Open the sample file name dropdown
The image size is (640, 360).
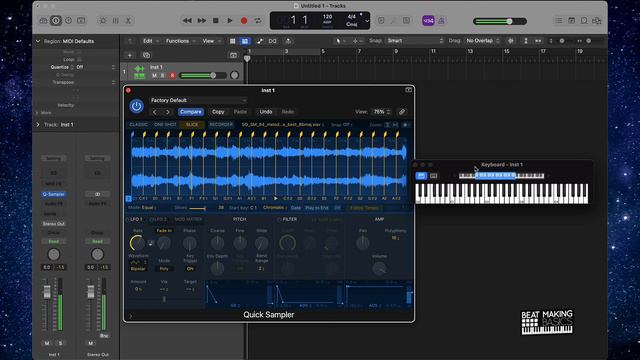coord(282,124)
